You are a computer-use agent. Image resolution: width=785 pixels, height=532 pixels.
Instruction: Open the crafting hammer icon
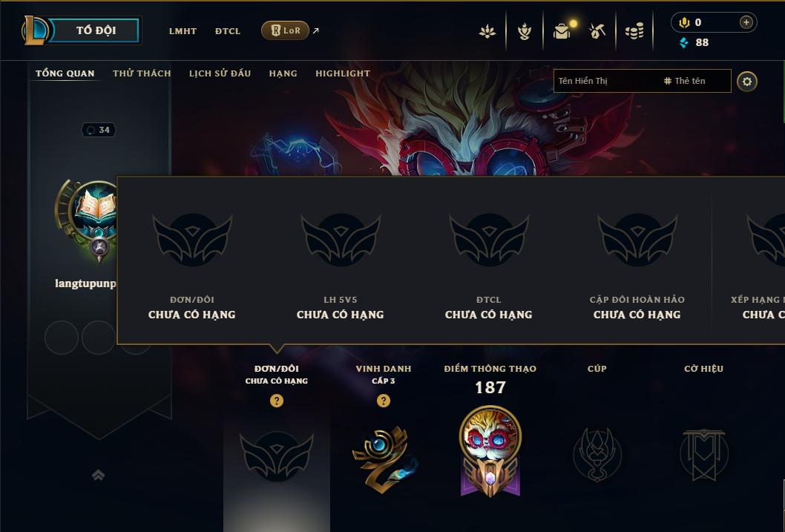[597, 31]
